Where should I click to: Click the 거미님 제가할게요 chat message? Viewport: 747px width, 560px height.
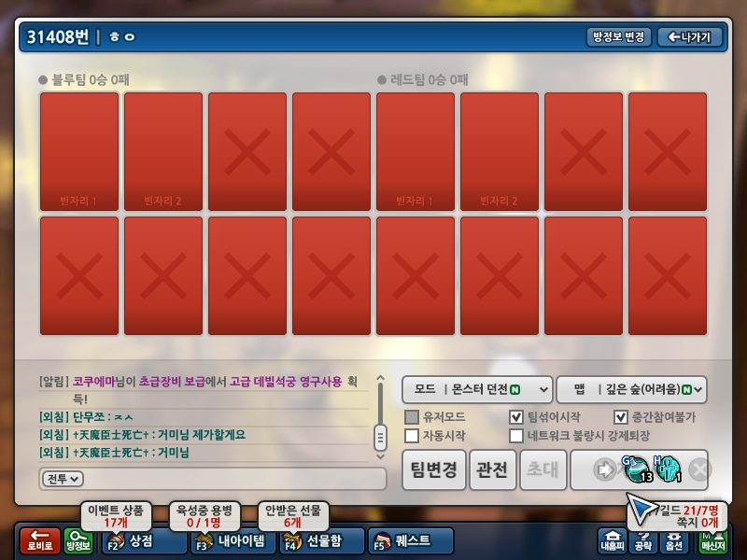pos(143,435)
